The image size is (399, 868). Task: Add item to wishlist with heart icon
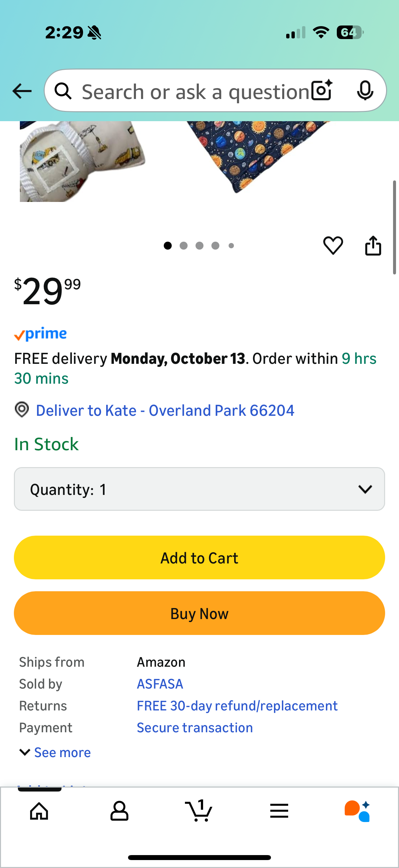[333, 245]
